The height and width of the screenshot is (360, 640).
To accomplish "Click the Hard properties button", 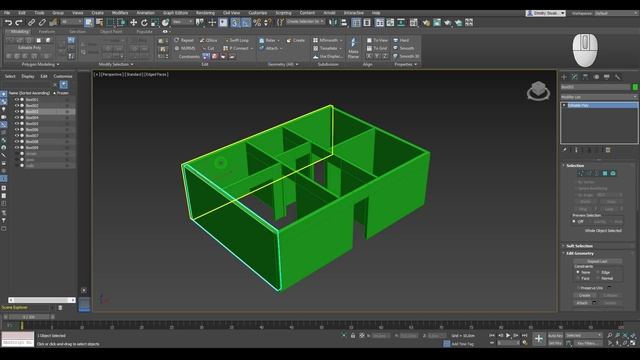I will point(401,40).
